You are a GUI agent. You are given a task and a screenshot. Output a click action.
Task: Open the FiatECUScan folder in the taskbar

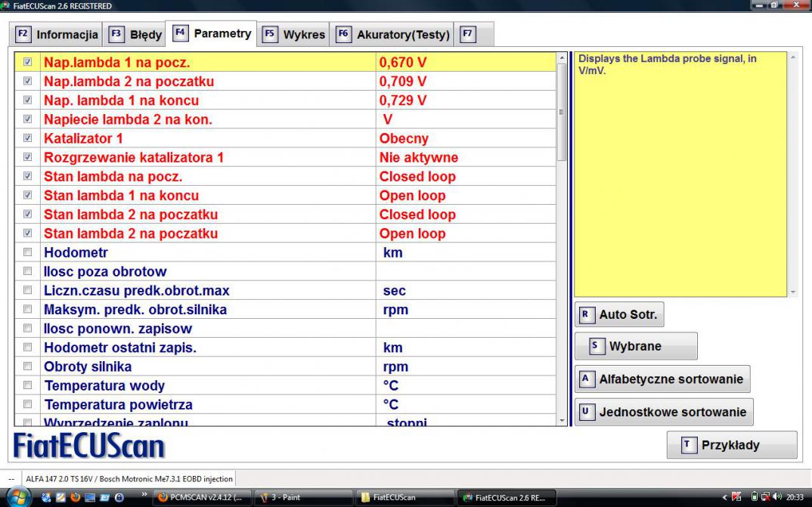[x=404, y=498]
